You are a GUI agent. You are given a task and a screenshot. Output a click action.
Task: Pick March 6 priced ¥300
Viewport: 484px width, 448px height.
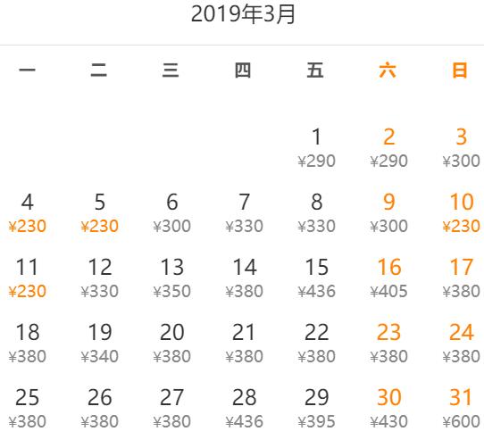tap(171, 213)
